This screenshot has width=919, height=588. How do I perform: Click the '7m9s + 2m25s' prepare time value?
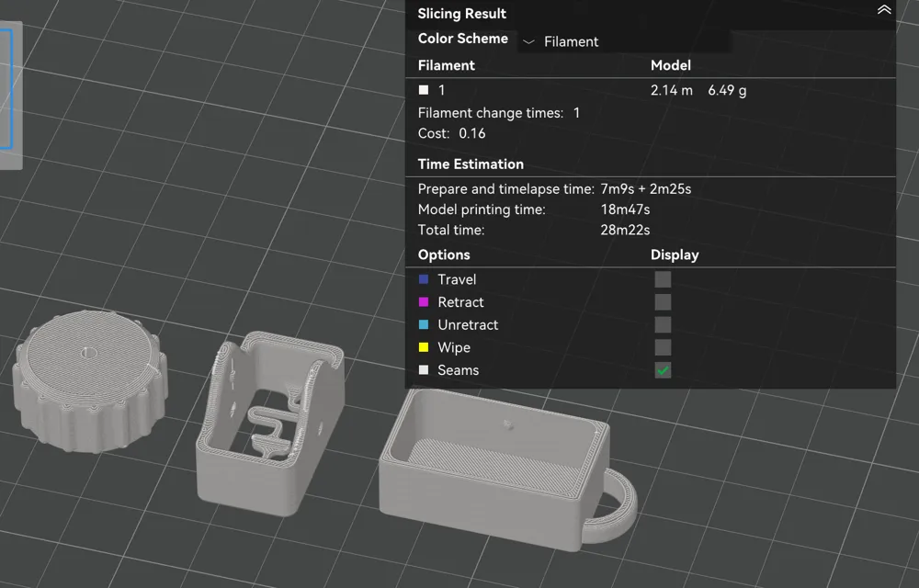[646, 189]
